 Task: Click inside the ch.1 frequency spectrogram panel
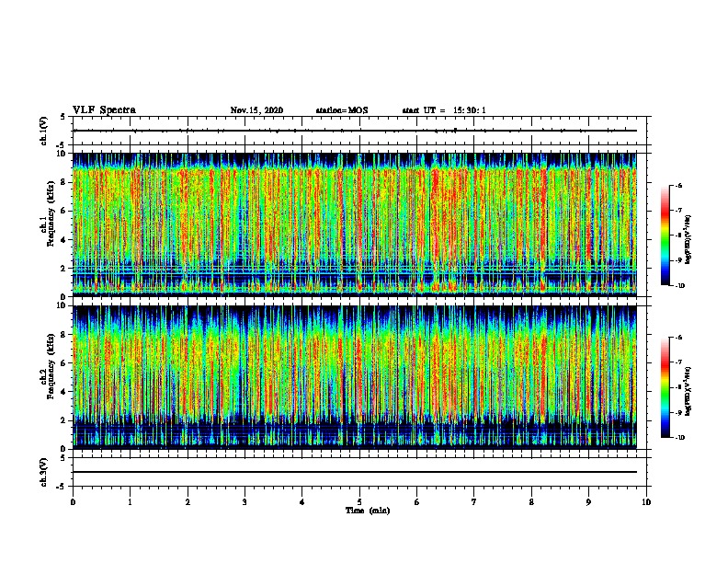355,224
